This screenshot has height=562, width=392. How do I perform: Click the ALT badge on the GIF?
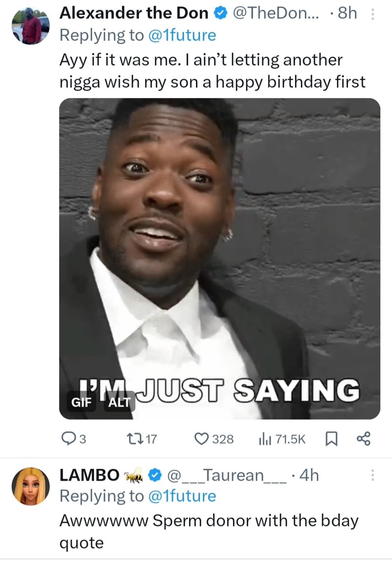(120, 402)
